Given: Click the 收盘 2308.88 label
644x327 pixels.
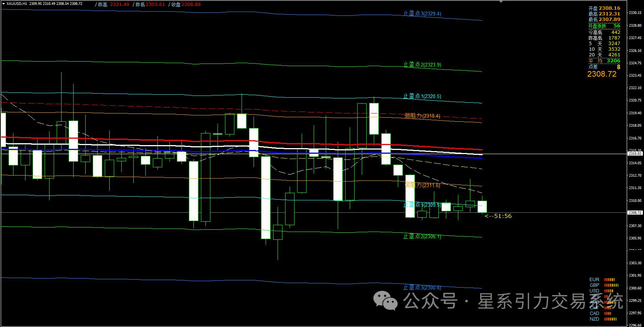Looking at the screenshot, I should (x=186, y=5).
